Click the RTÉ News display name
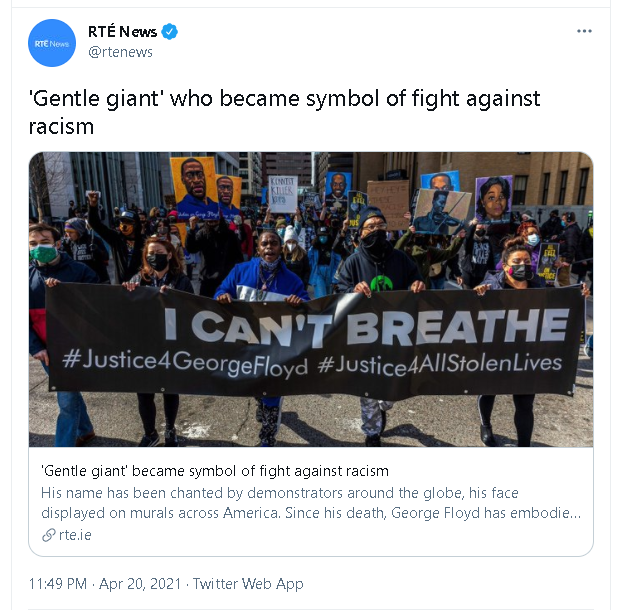Screen dimensions: 625x610 (x=122, y=31)
